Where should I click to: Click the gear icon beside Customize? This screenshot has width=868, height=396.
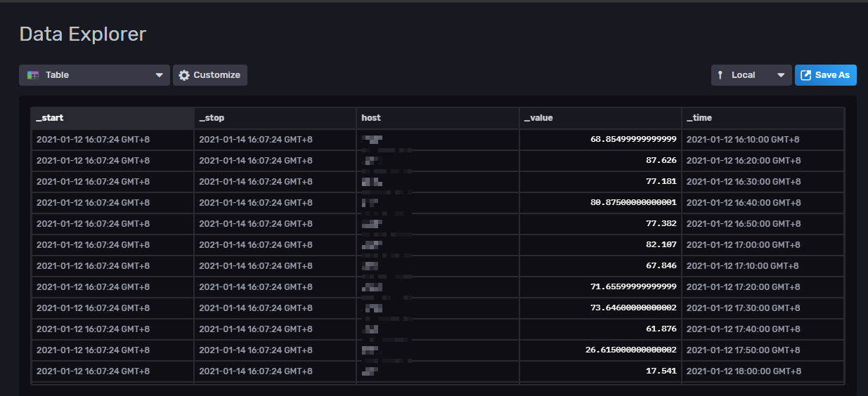(184, 75)
